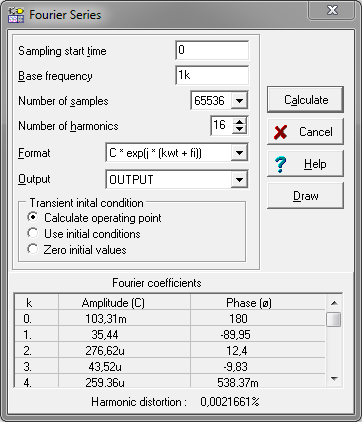Open the Number of samples dropdown
The image size is (362, 422).
point(239,101)
